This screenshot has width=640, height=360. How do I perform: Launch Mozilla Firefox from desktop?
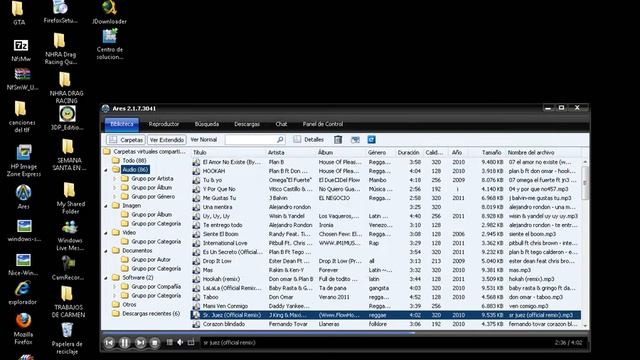pos(23,329)
